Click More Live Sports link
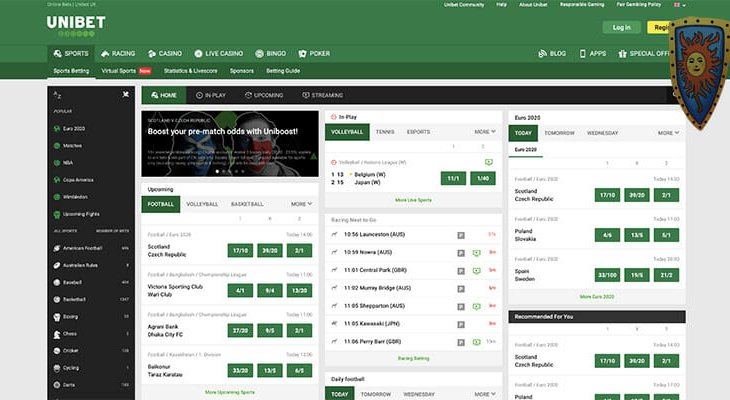730x400 pixels. tap(413, 200)
